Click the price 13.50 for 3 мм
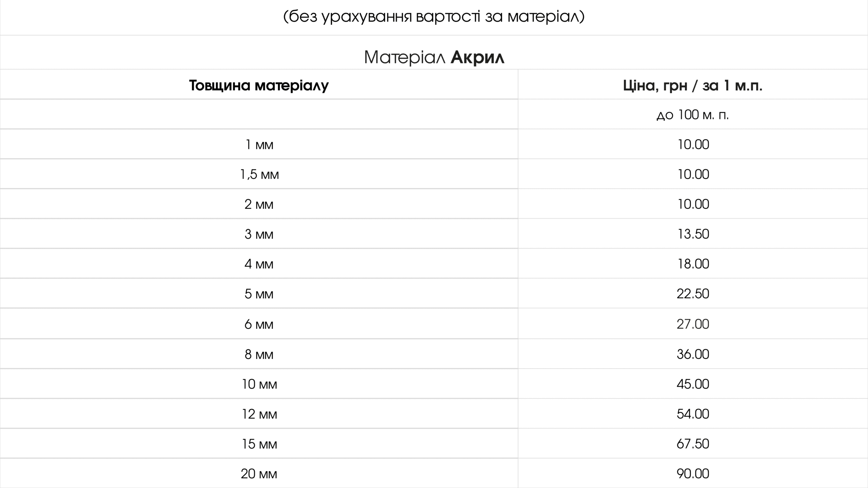 tap(693, 234)
